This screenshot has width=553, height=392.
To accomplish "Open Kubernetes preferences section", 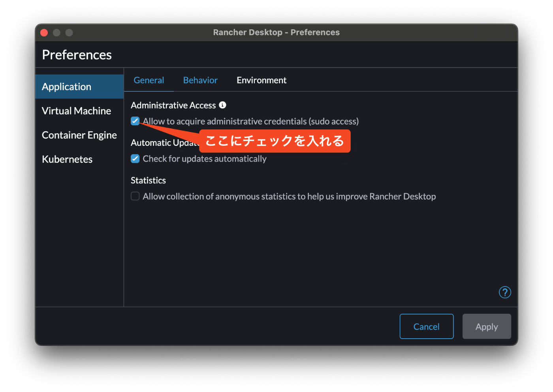I will click(79, 159).
